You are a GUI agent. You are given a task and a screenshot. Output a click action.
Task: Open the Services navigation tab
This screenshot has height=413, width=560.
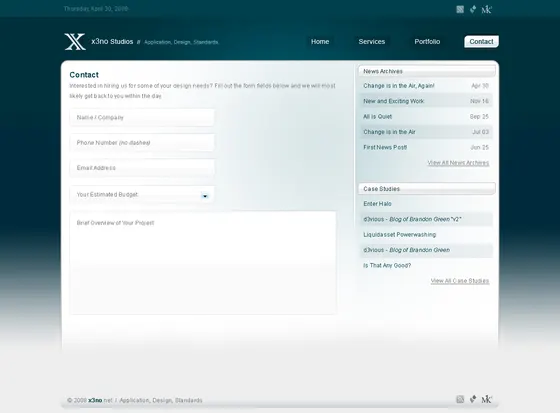tap(372, 41)
